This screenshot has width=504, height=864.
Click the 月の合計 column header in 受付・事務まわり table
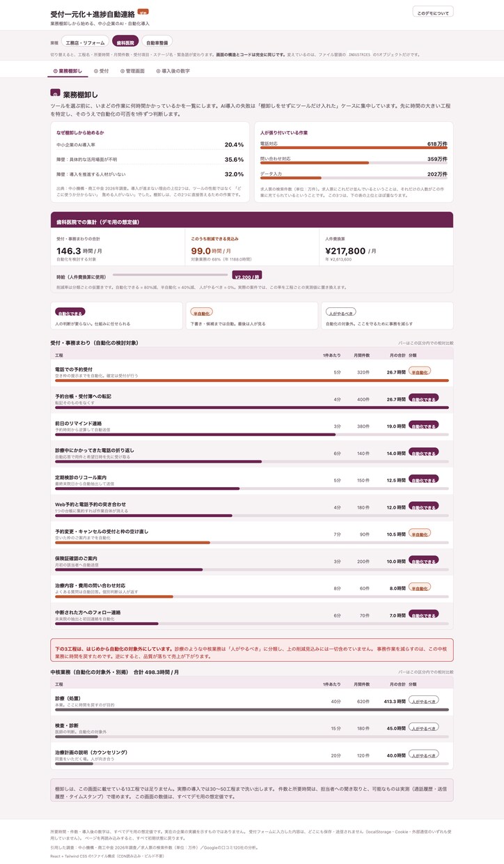(397, 355)
